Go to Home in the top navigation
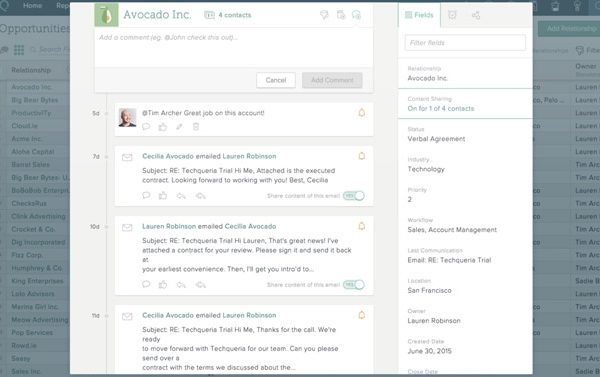The width and height of the screenshot is (600, 377). pos(33,6)
